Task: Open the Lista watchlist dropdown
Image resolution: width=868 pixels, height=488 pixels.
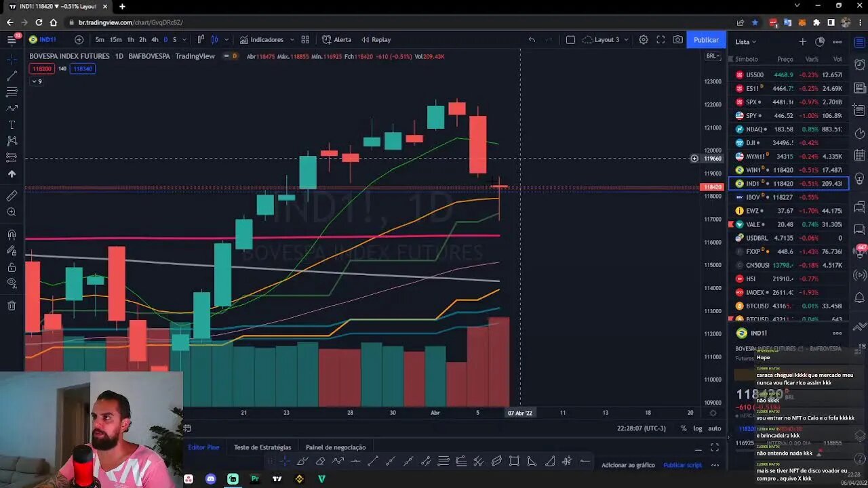Action: 746,41
